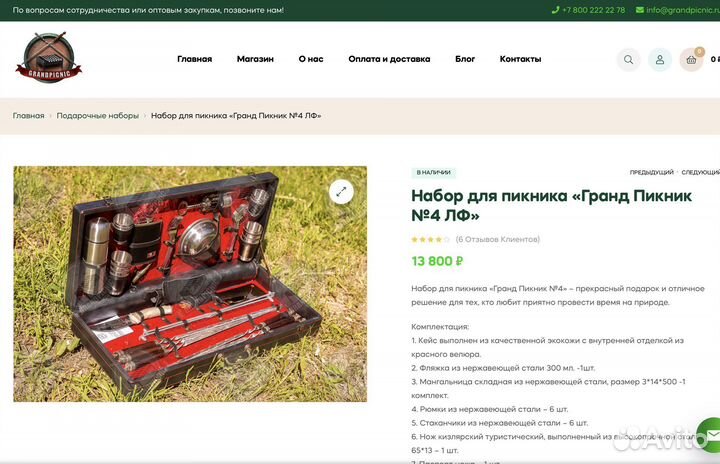Go to Главная menu item
Viewport: 720px width, 464px height.
pos(195,59)
